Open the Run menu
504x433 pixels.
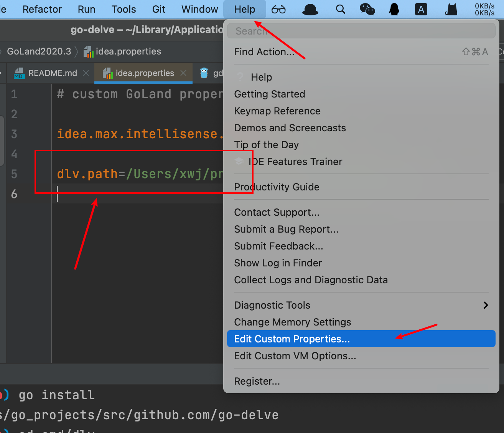click(x=86, y=9)
